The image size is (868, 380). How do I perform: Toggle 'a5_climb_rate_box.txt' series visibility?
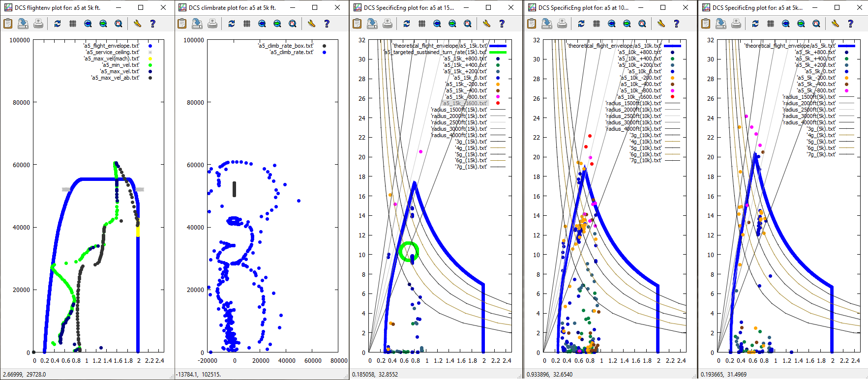tap(286, 46)
